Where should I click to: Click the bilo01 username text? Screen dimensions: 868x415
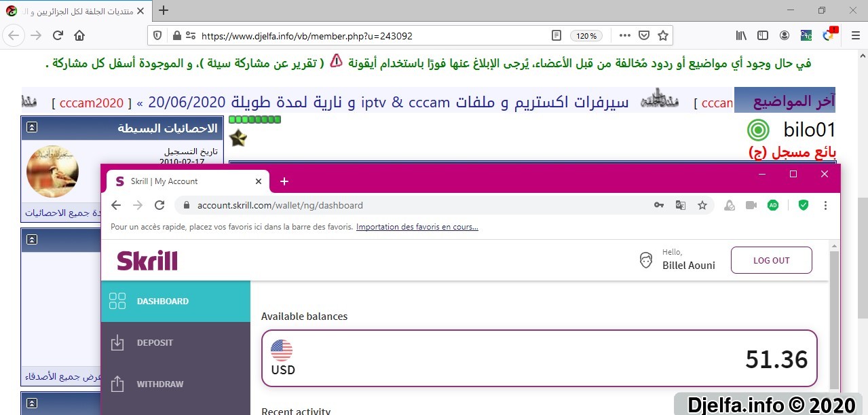coord(809,130)
